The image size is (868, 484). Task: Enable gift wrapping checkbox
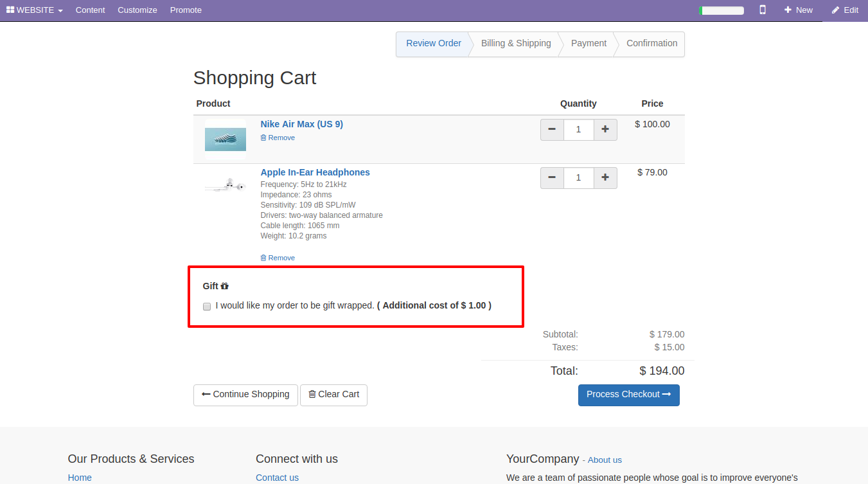[x=207, y=307]
